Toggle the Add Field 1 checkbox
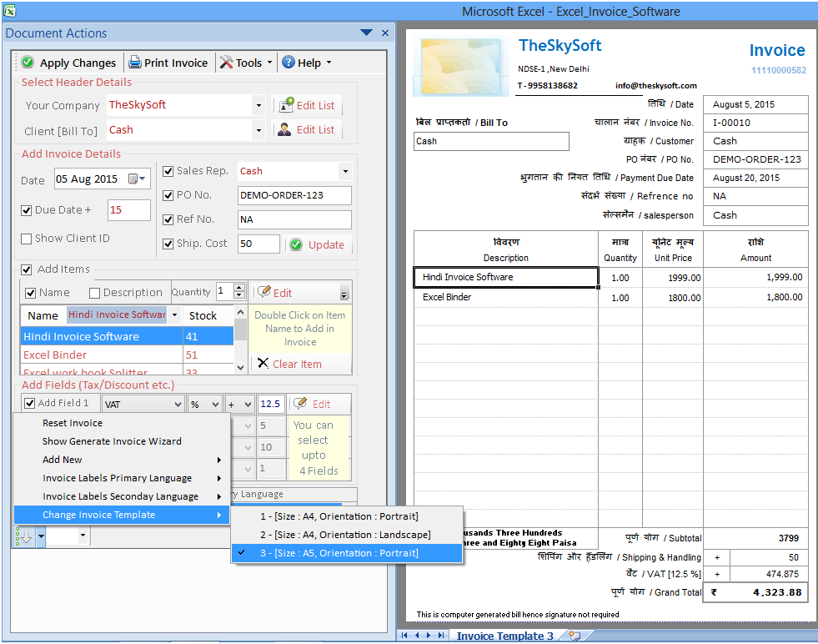The height and width of the screenshot is (644, 818). 30,403
